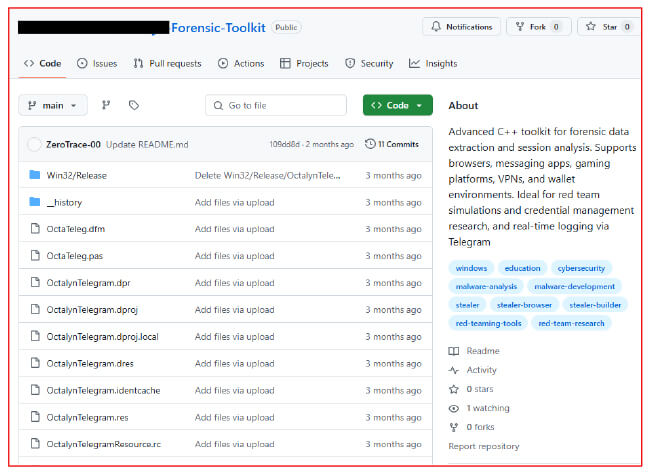Image resolution: width=653 pixels, height=474 pixels.
Task: Open OctalynTelegram.res file
Action: 87,417
